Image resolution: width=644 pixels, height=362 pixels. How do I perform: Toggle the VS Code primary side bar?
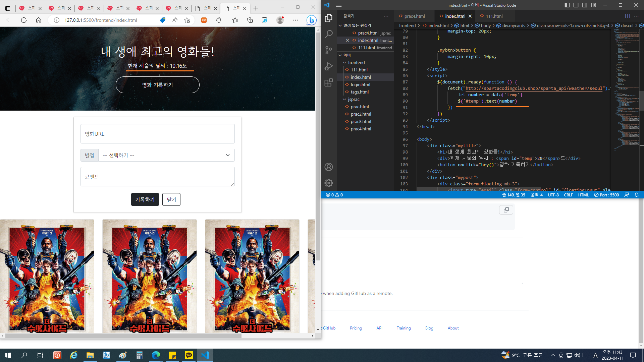pos(567,5)
